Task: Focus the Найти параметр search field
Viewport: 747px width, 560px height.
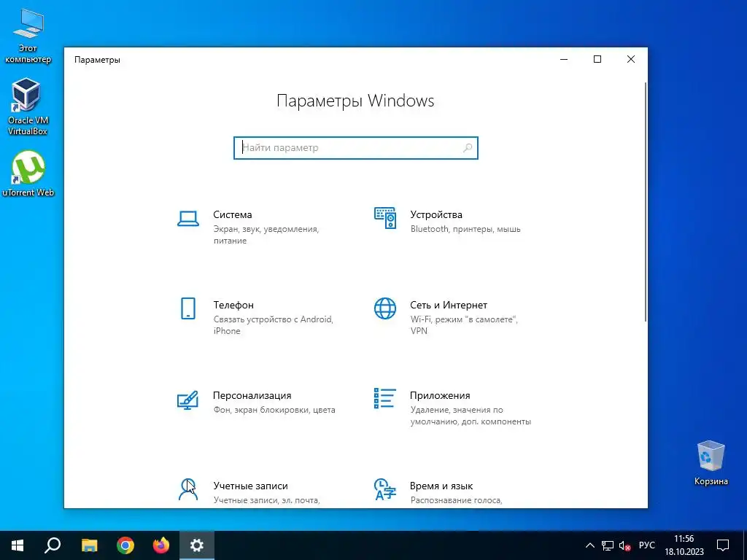Action: point(356,147)
